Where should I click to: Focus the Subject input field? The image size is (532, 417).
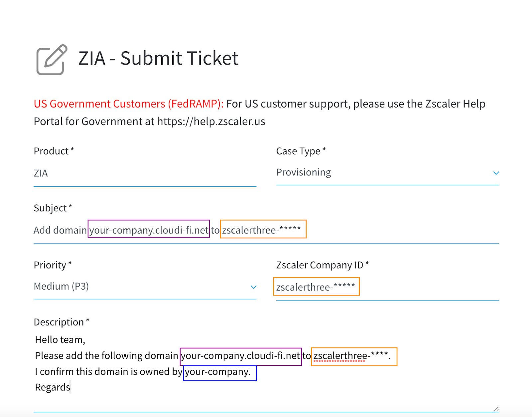tap(266, 230)
